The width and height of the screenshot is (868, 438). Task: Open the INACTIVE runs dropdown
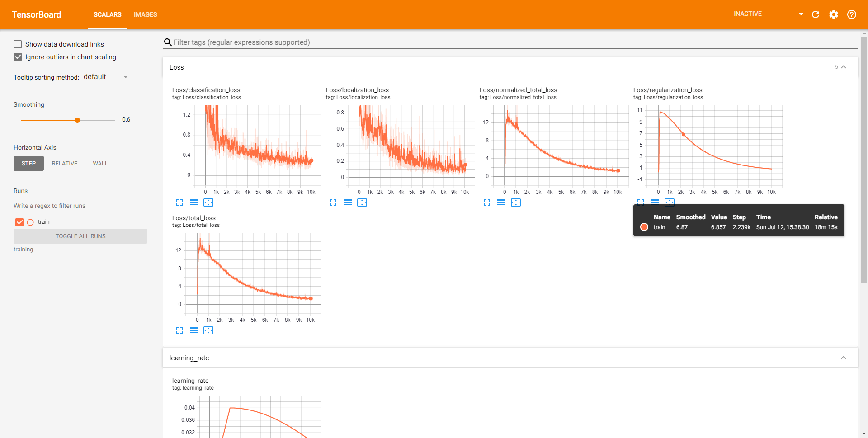769,14
